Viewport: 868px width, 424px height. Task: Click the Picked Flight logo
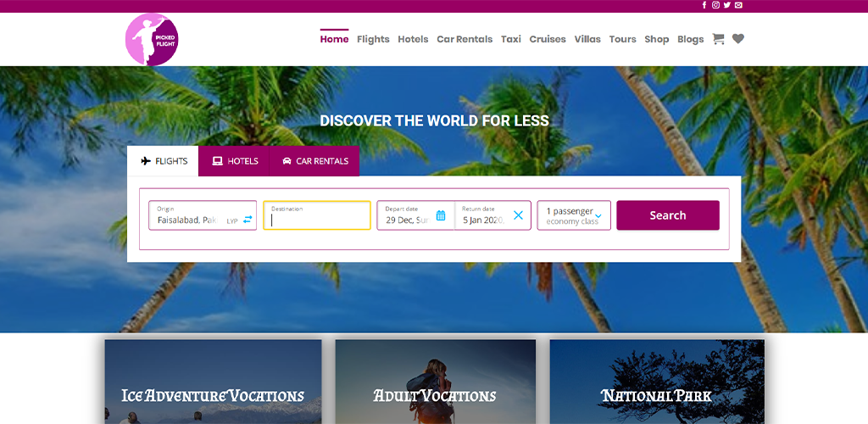[x=152, y=39]
